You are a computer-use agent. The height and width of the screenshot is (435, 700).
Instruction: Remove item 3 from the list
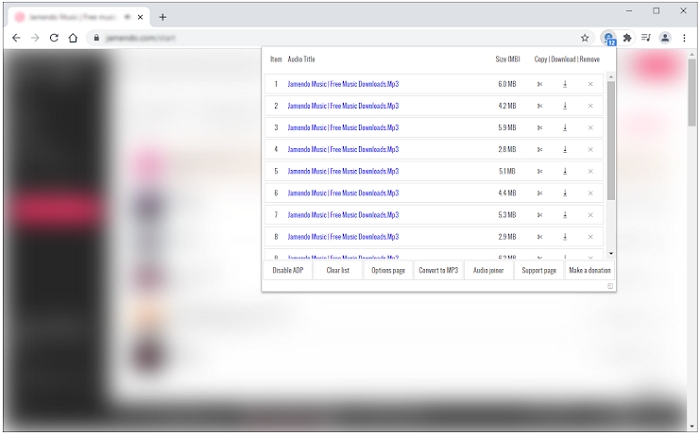point(590,128)
